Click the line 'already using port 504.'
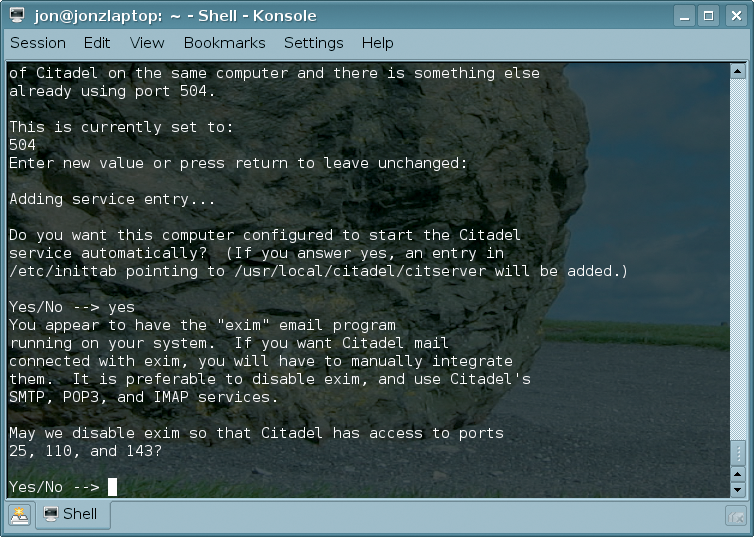This screenshot has width=754, height=537. (x=112, y=91)
